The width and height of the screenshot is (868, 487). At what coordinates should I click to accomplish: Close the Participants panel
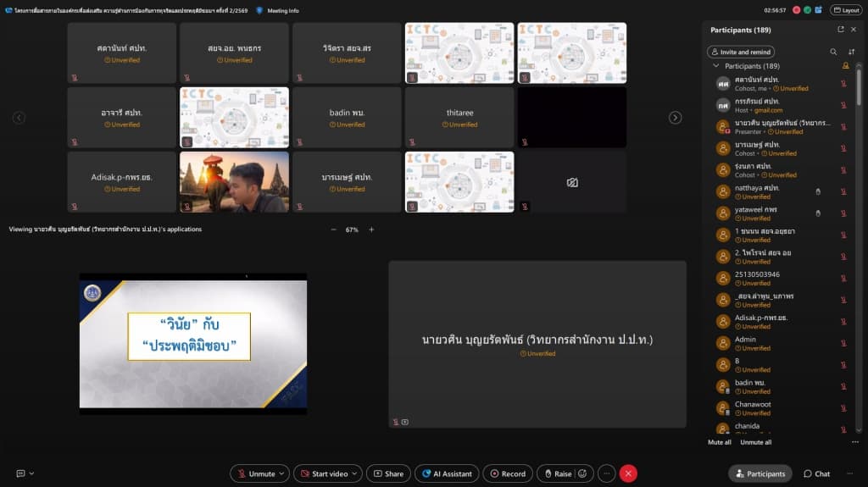point(854,30)
